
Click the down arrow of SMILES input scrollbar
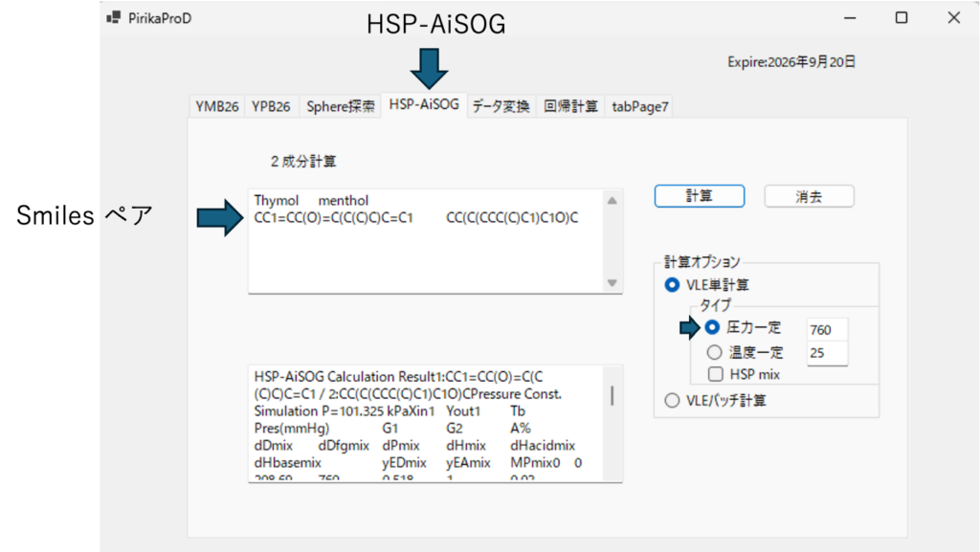pos(612,283)
